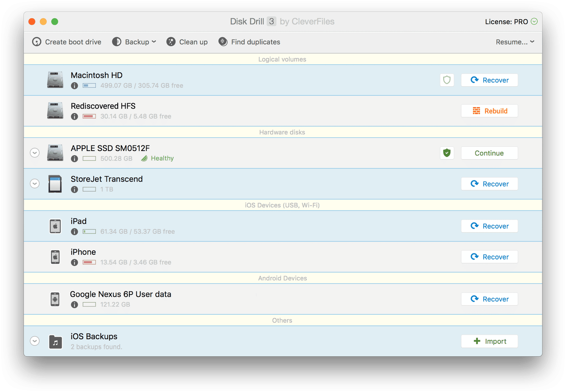The width and height of the screenshot is (566, 392).
Task: Click the iPad device icon
Action: pyautogui.click(x=55, y=226)
